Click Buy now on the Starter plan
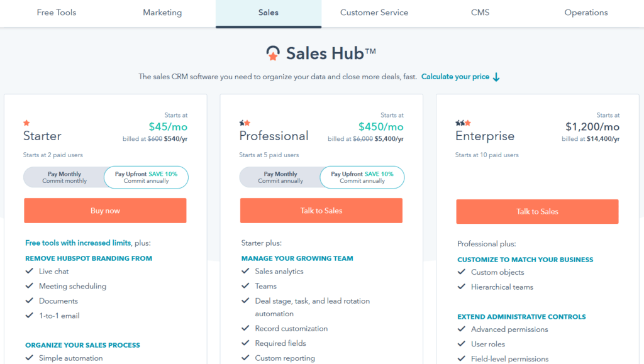644x364 pixels. [x=105, y=211]
